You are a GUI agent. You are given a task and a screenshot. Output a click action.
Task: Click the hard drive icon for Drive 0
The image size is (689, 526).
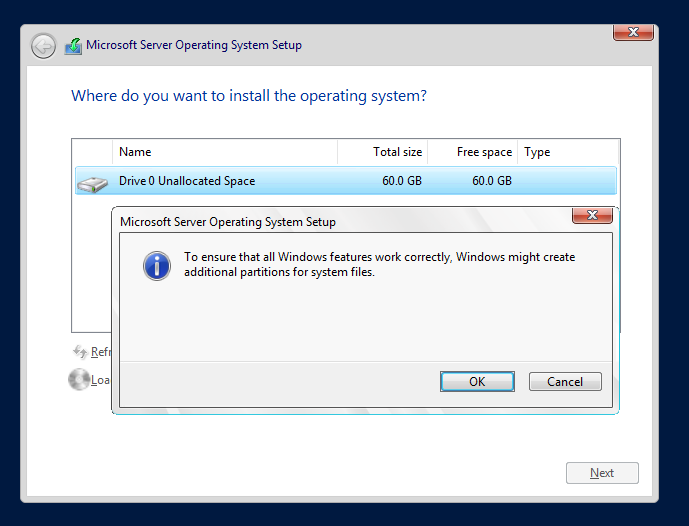(93, 182)
